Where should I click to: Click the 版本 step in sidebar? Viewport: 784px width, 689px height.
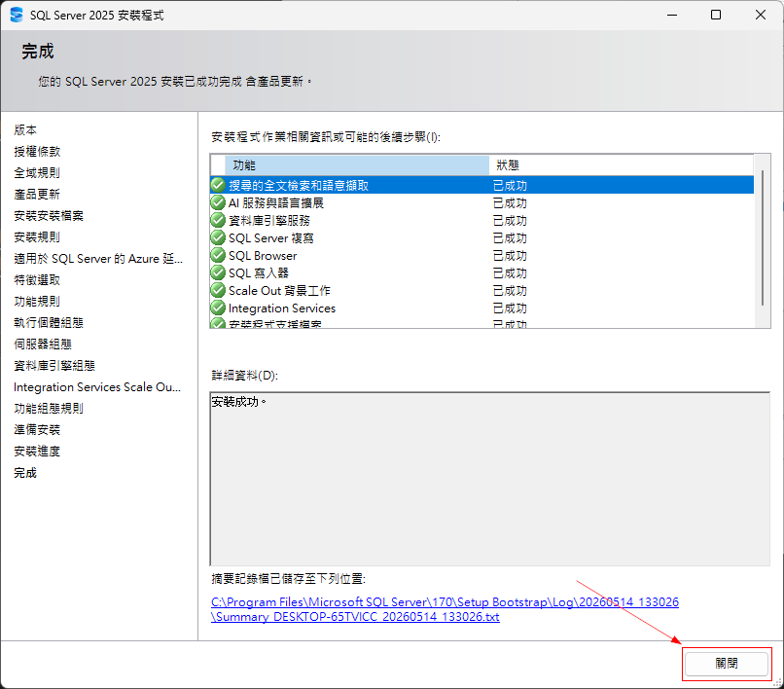25,130
